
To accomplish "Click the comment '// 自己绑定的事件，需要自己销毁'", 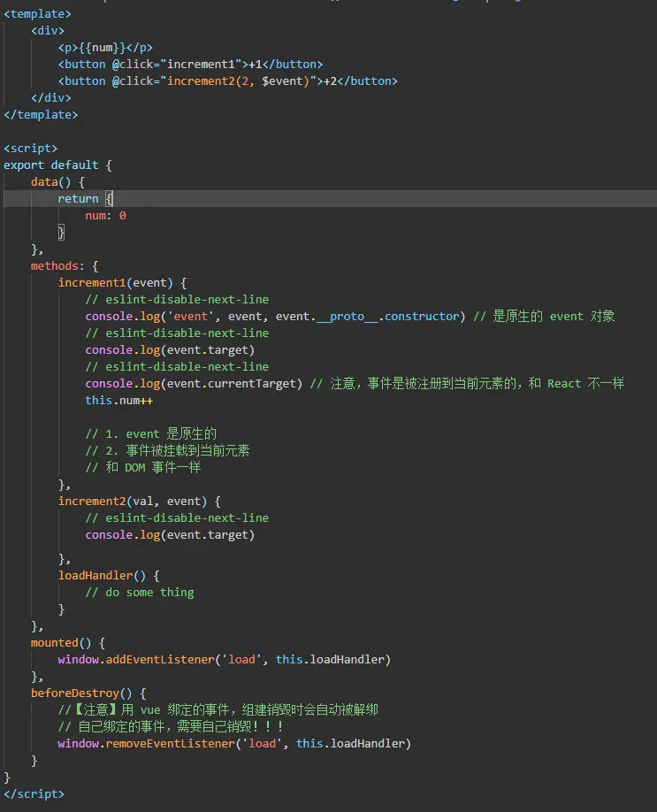I will coord(171,726).
